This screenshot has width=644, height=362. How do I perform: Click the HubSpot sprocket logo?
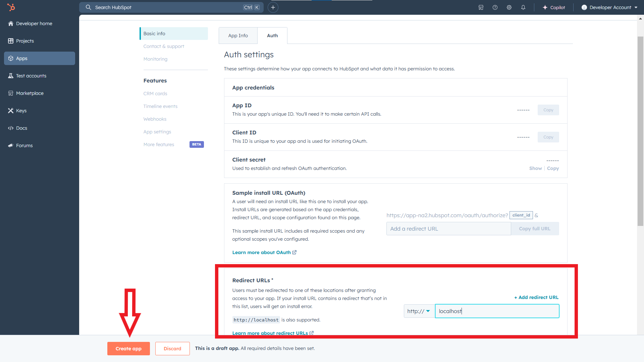click(11, 7)
